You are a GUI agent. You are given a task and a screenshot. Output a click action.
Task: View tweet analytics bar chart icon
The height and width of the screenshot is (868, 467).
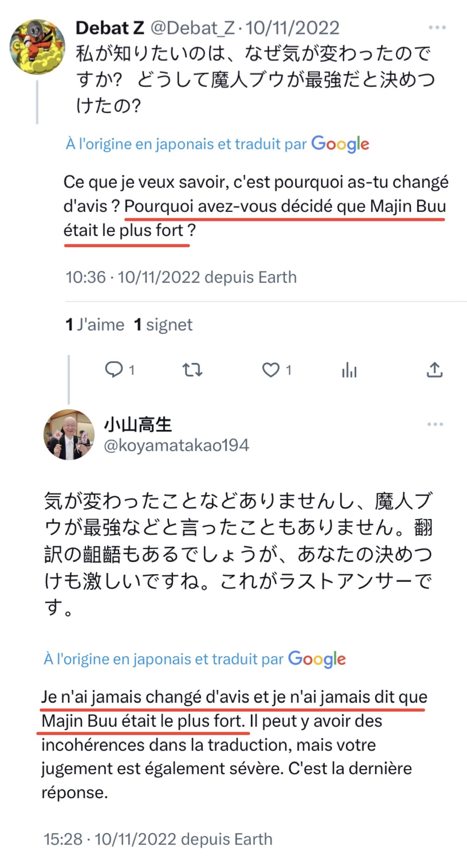[349, 370]
